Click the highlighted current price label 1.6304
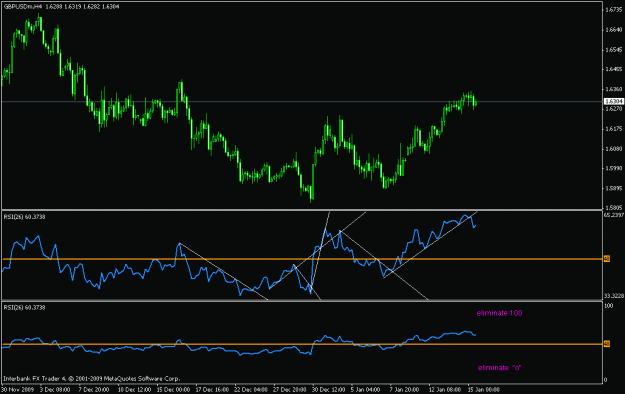 pyautogui.click(x=613, y=101)
